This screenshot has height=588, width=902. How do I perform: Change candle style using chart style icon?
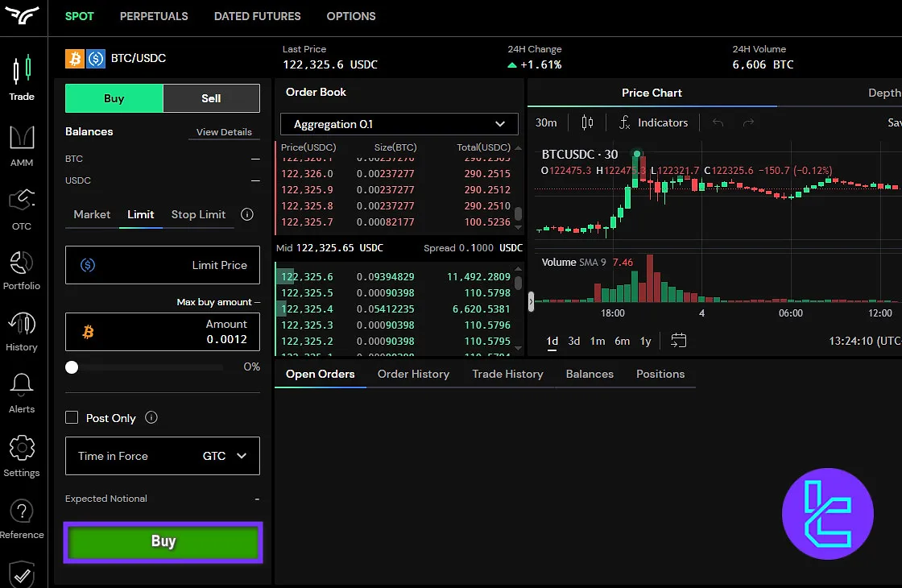coord(587,122)
